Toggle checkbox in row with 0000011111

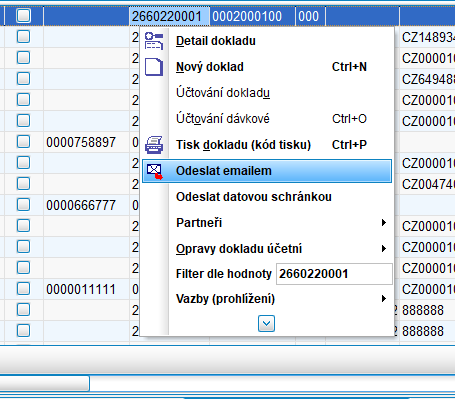[23, 289]
